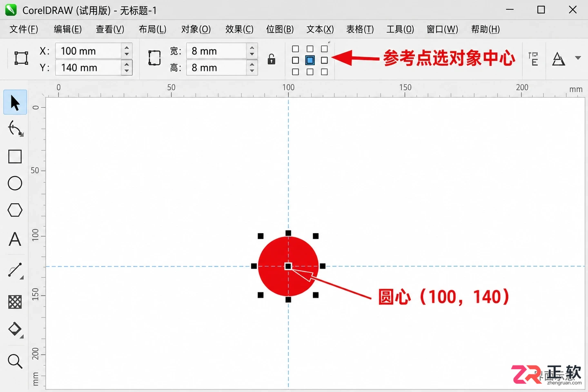Choose the line drawing tool

(15, 270)
